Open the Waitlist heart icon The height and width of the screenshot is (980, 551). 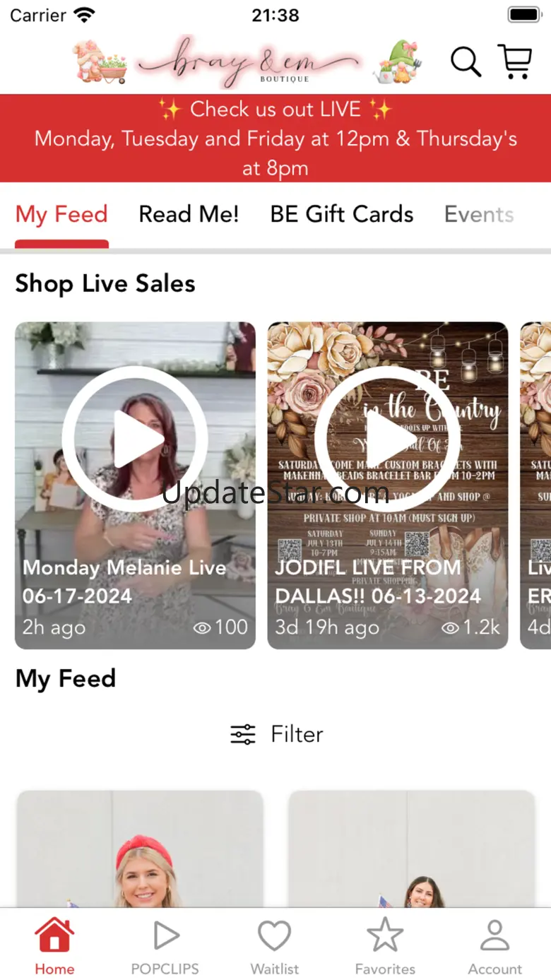pyautogui.click(x=275, y=936)
